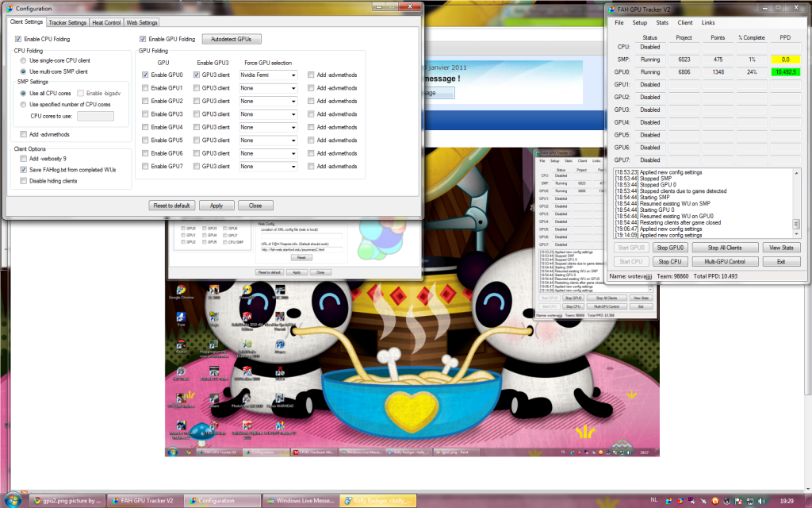Open the gpu2.png Chrome taskbar item
This screenshot has height=508, width=812.
point(67,501)
